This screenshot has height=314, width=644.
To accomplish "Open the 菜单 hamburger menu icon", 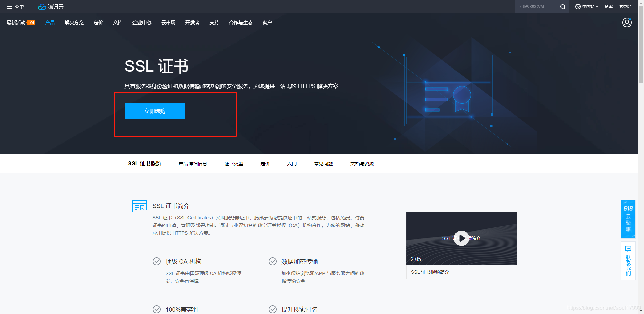I will [x=9, y=7].
